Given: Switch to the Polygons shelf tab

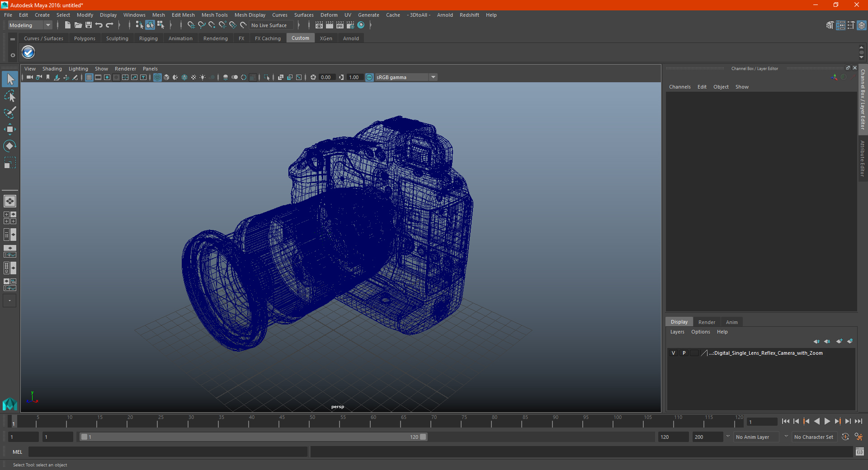Looking at the screenshot, I should (x=85, y=38).
